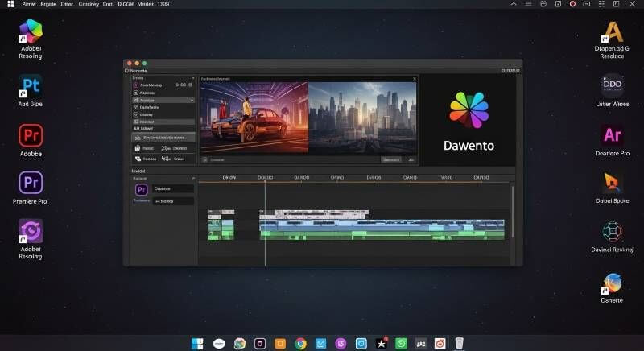Launch the Davinci Resling desktop icon
Viewport: 644px width, 351px height.
tap(612, 232)
